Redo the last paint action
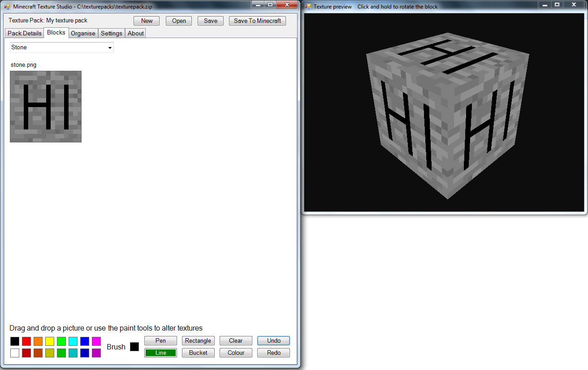This screenshot has width=588, height=370. tap(273, 353)
